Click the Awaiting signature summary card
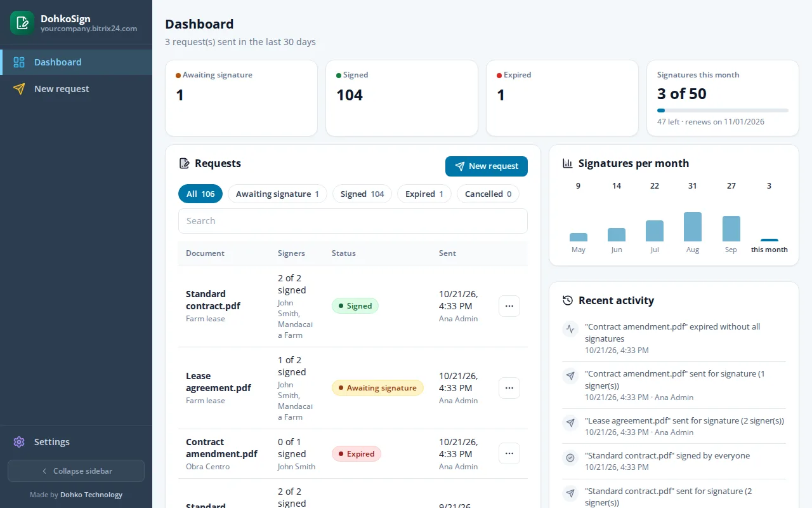812x508 pixels. pyautogui.click(x=241, y=98)
